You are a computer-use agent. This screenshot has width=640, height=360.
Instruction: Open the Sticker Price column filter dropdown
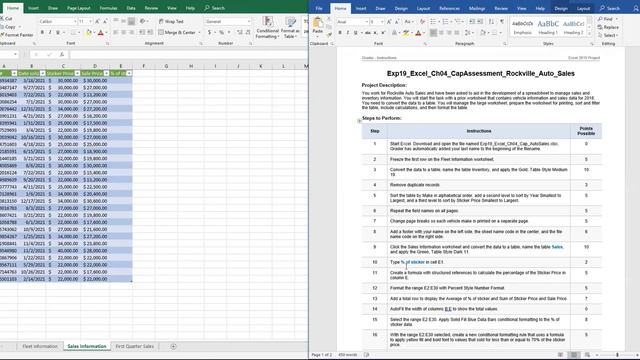[77, 73]
